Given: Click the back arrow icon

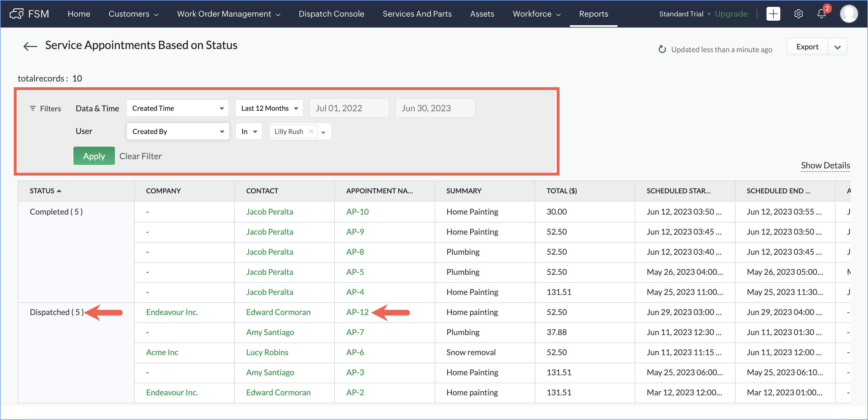Looking at the screenshot, I should pyautogui.click(x=30, y=46).
